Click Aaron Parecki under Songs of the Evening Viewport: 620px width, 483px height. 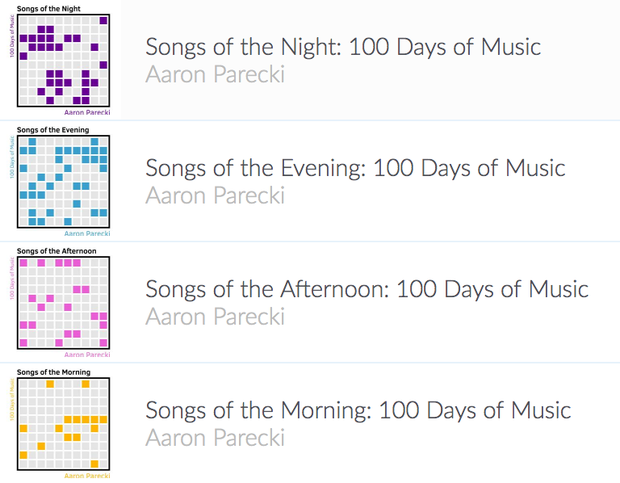click(215, 196)
